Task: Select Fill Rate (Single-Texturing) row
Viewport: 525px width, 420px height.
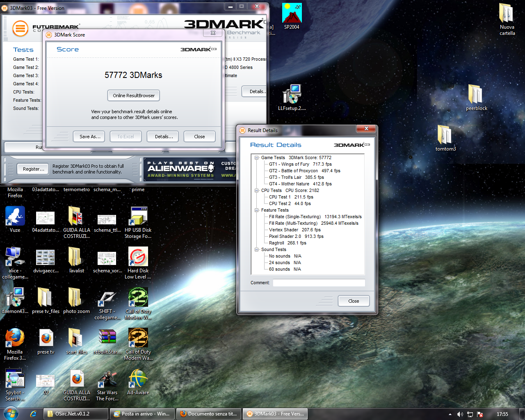Action: 315,217
